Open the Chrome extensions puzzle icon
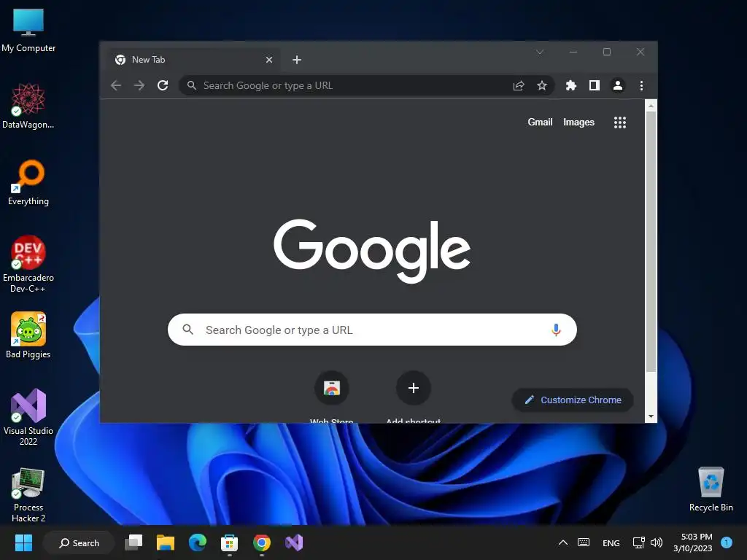Viewport: 747px width, 560px height. (570, 86)
